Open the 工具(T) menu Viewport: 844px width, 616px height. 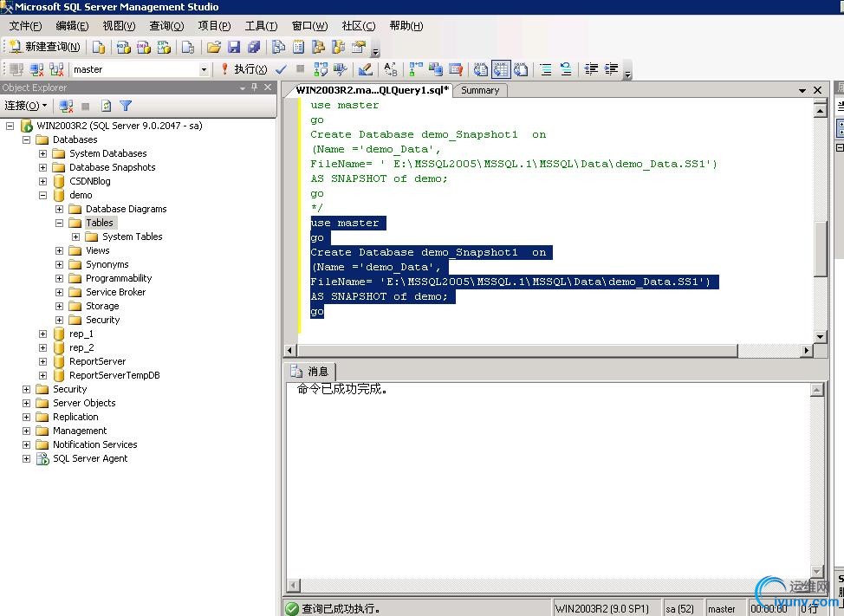click(261, 26)
